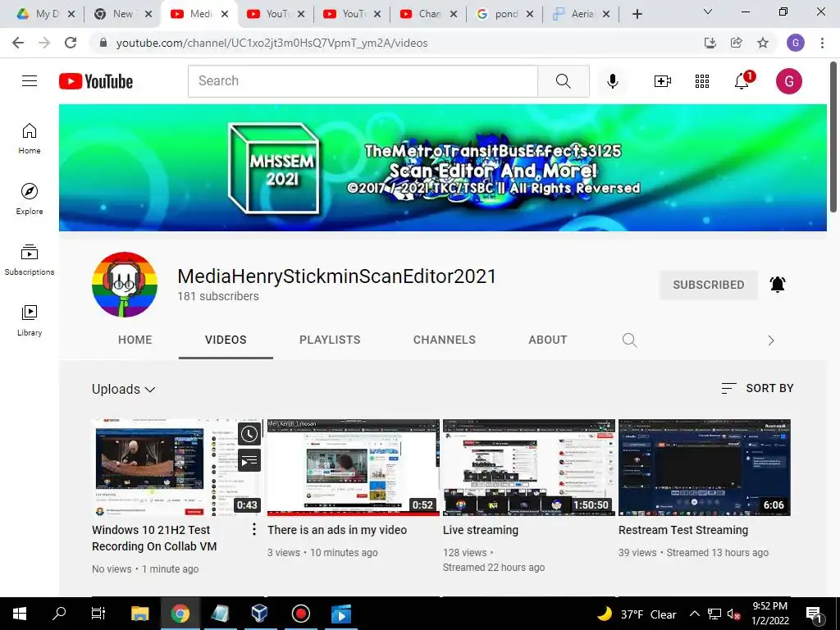Open the 'Live streaming' video title
Screen dimensions: 840x630
481,530
